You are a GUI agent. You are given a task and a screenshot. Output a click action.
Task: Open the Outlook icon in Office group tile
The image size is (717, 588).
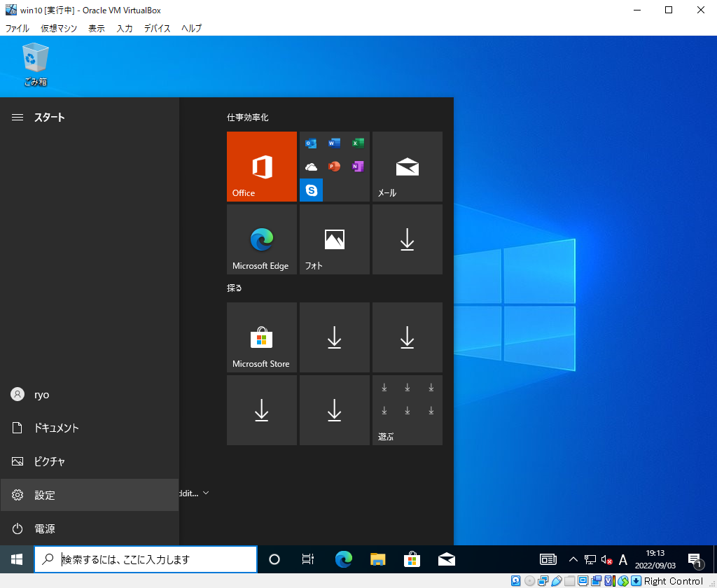coord(311,143)
